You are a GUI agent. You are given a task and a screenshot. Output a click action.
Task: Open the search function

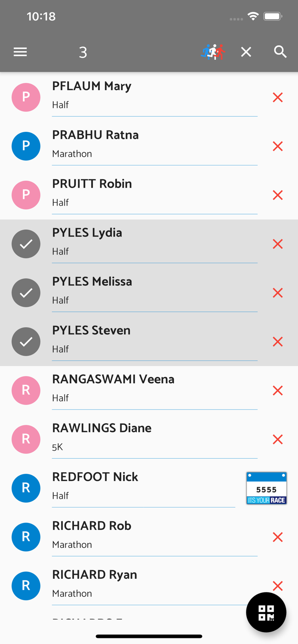point(280,52)
